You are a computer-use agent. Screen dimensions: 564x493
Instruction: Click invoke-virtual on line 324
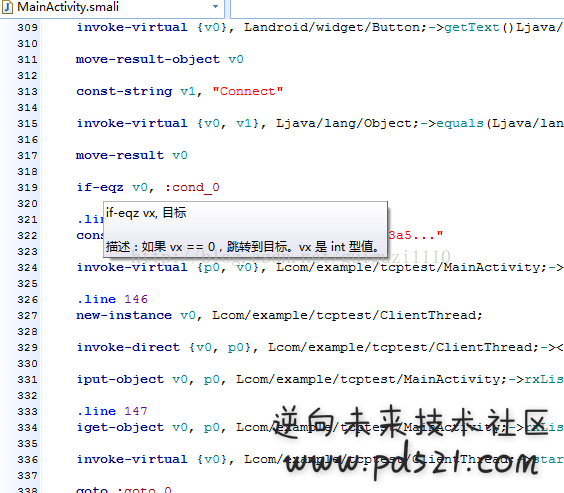(x=132, y=267)
